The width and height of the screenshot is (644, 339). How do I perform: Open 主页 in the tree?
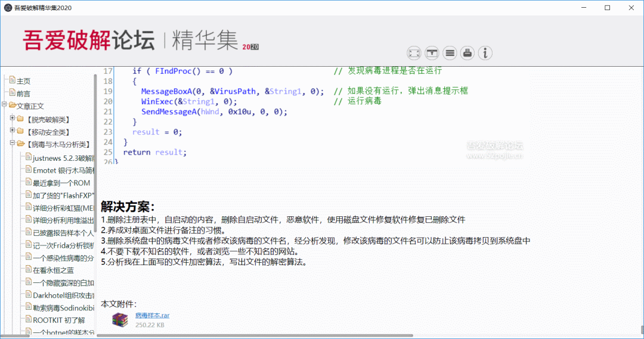pyautogui.click(x=23, y=81)
